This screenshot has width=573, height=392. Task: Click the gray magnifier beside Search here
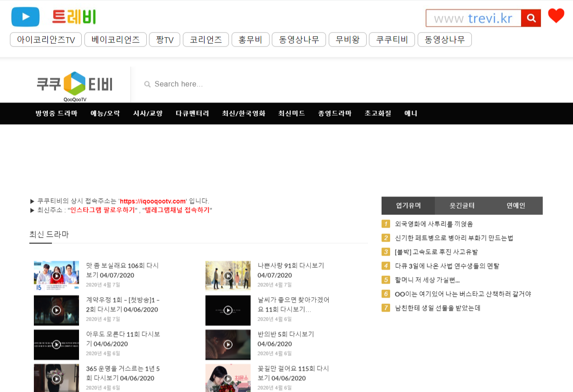point(147,84)
